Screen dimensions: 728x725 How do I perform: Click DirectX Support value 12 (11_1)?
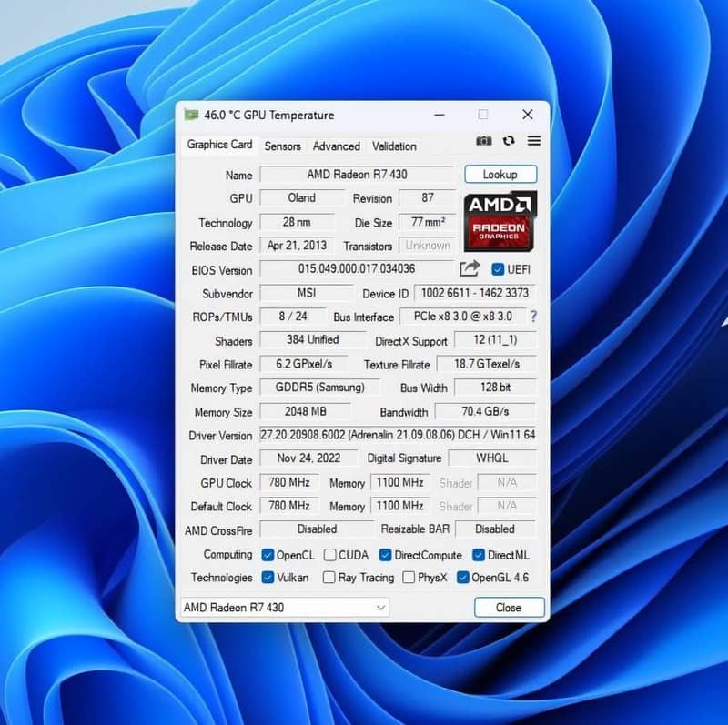(495, 340)
